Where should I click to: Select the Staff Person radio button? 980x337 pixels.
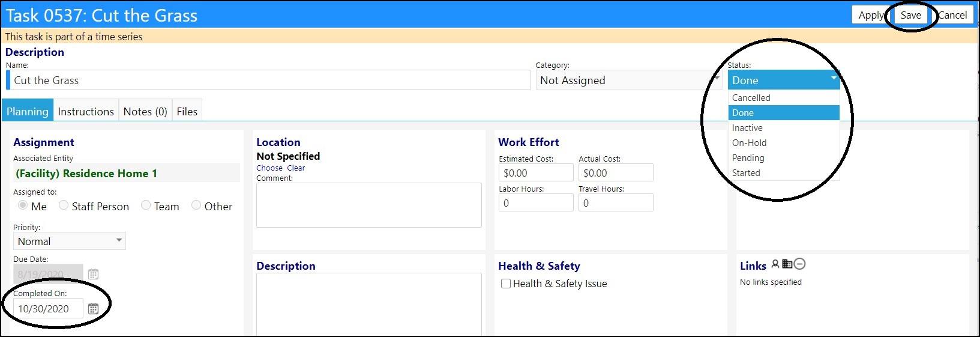coord(64,205)
